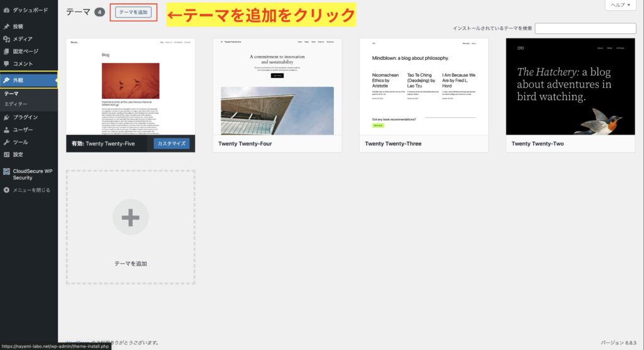Click the plugin icon beside プラグイン
This screenshot has width=644, height=350.
(x=6, y=118)
